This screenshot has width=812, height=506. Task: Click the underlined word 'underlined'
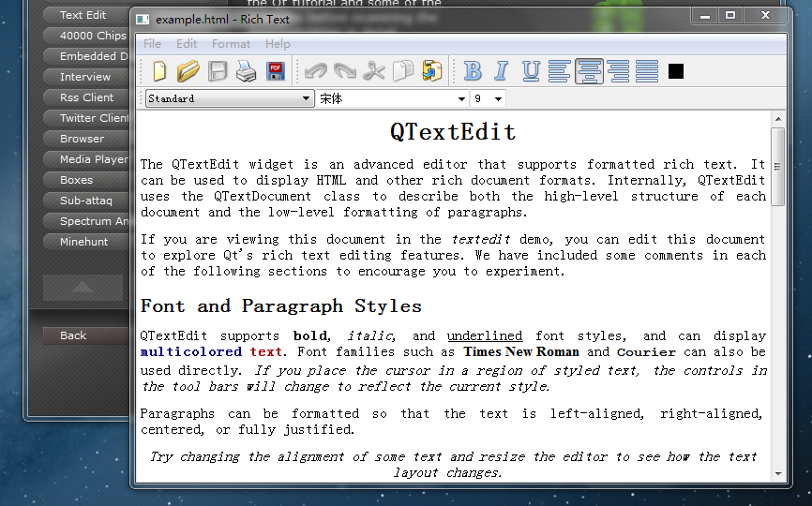tap(485, 335)
